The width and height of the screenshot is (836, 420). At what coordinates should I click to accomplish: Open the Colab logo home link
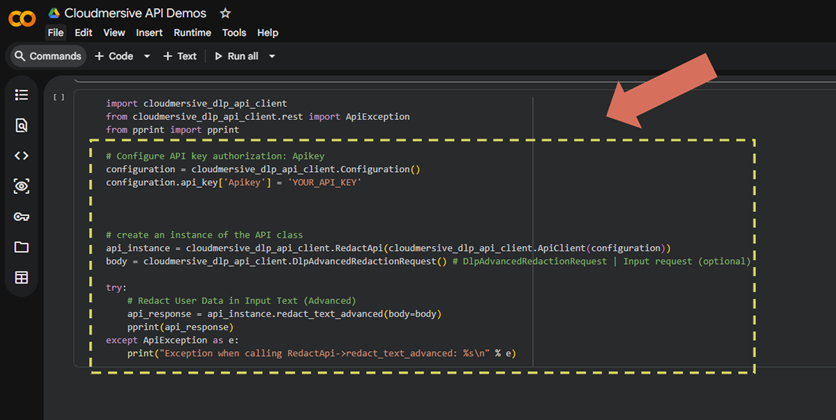click(22, 19)
